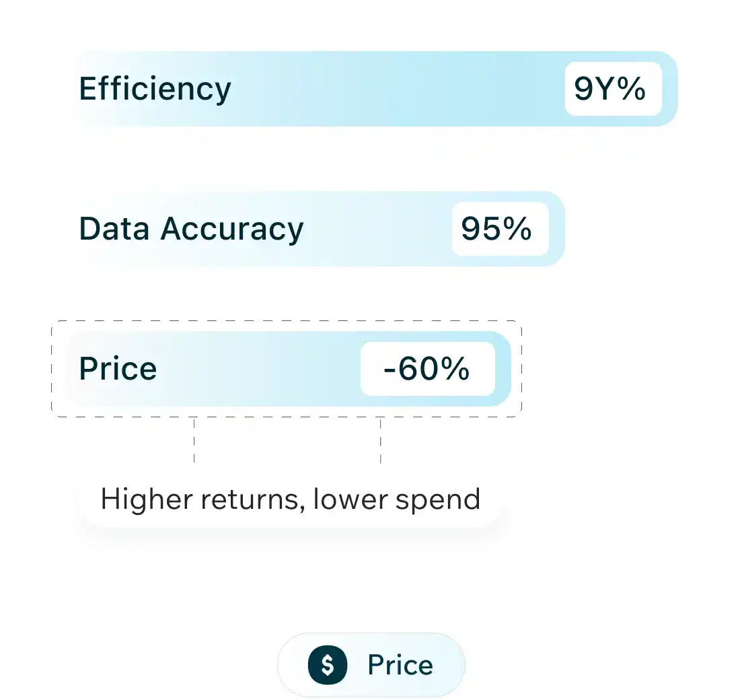Click the right end of the Efficiency bar
Image resolution: width=740 pixels, height=700 pixels.
pos(670,89)
